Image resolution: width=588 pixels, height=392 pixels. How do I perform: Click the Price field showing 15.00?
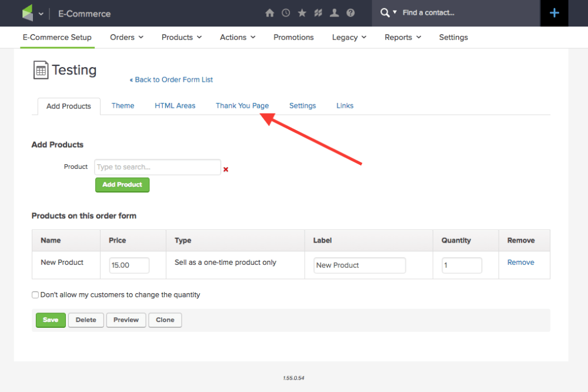(129, 265)
